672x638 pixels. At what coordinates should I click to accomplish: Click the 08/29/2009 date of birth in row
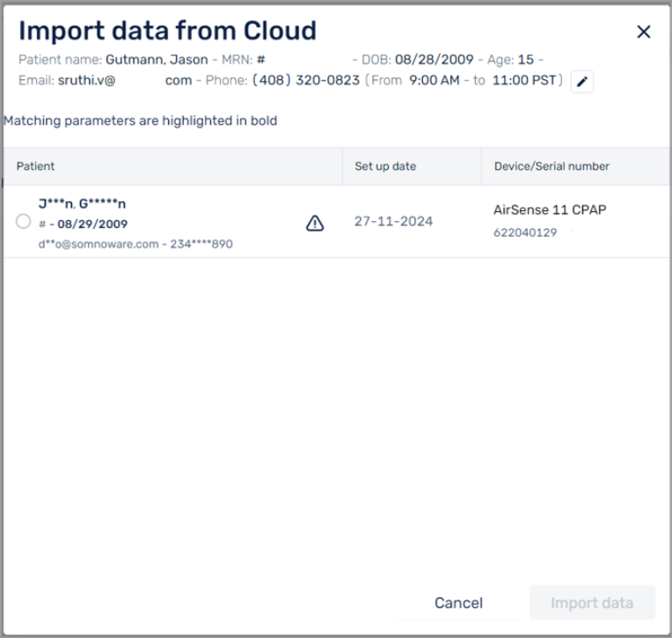pyautogui.click(x=92, y=224)
